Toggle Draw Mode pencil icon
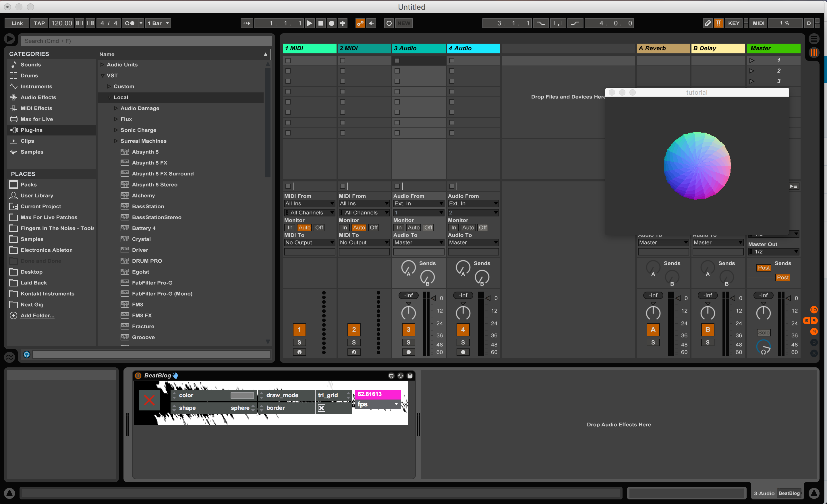Viewport: 827px width, 504px height. tap(708, 23)
